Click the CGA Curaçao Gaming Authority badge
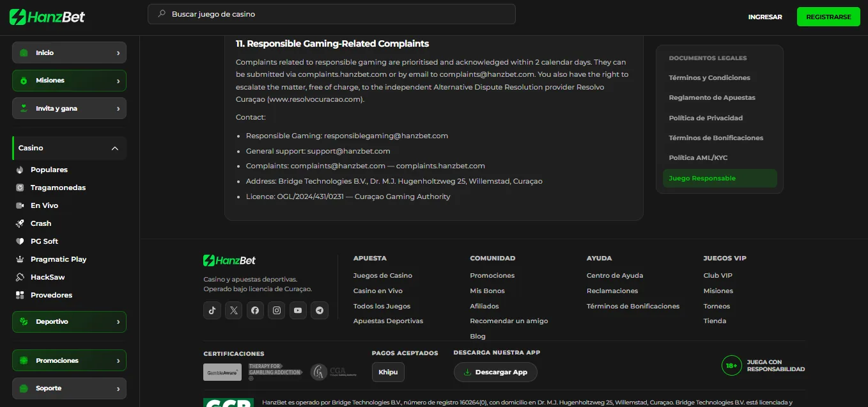This screenshot has height=407, width=868. click(333, 372)
